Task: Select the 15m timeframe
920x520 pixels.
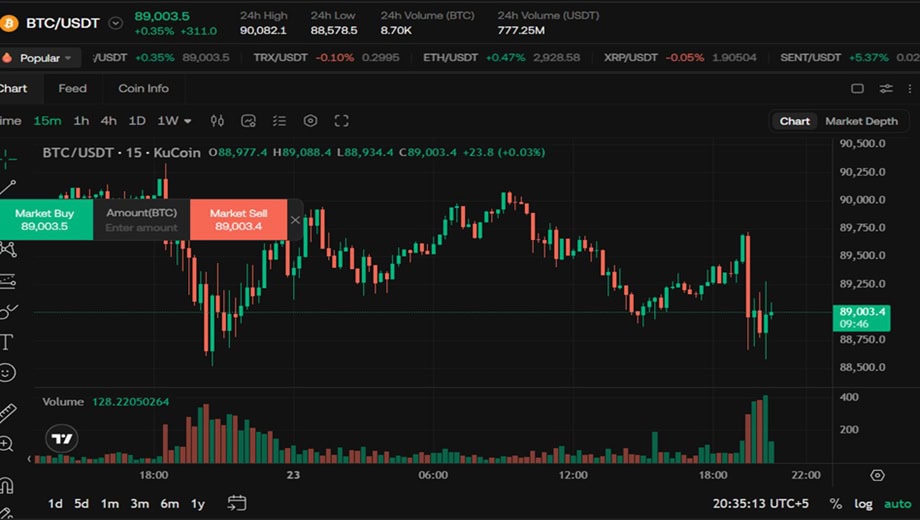Action: tap(48, 121)
